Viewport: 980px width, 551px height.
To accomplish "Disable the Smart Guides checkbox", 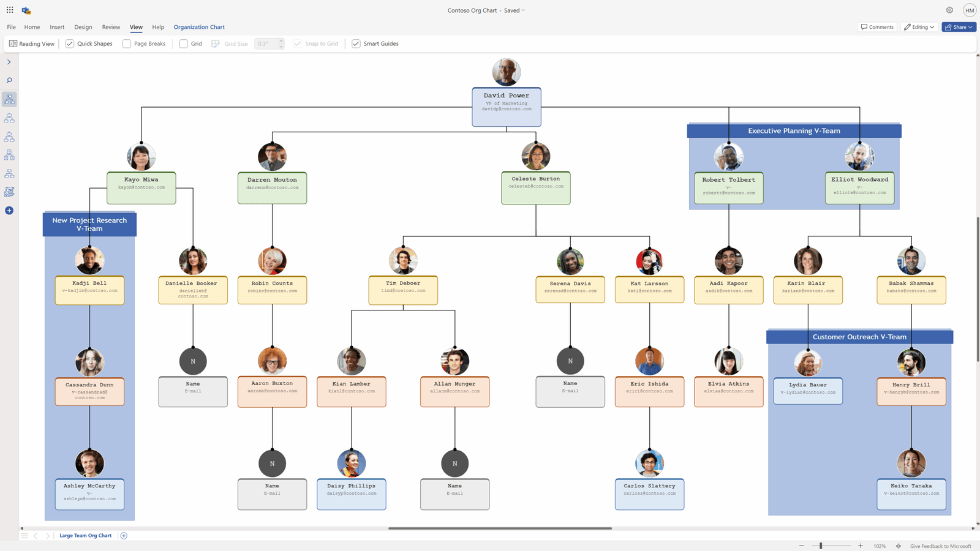I will 356,43.
